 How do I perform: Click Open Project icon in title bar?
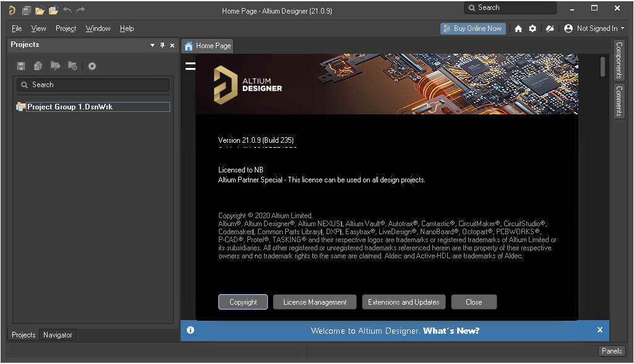click(x=53, y=11)
